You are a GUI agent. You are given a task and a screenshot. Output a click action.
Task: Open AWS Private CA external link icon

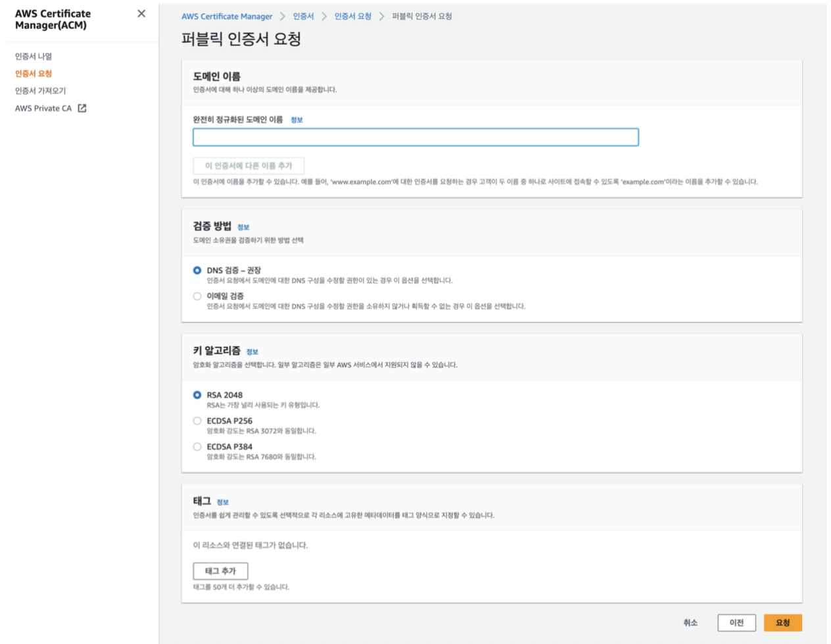[x=82, y=108]
